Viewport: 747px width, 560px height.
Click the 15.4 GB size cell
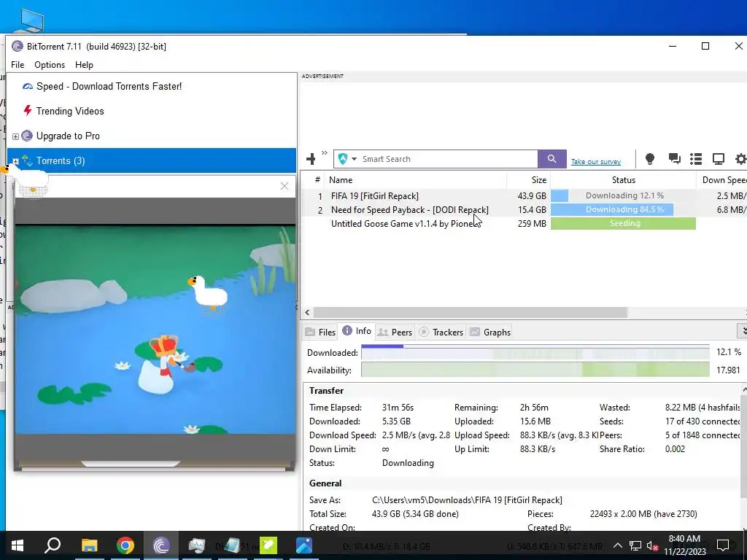coord(532,209)
